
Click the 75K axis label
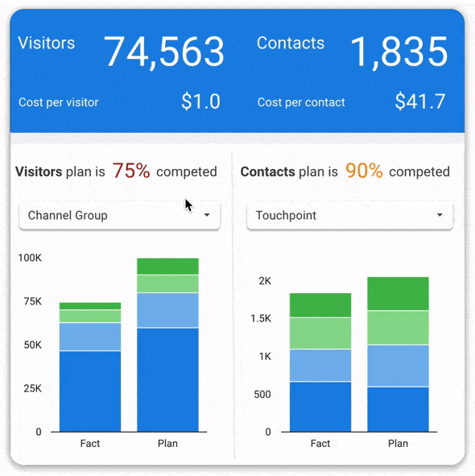point(33,301)
